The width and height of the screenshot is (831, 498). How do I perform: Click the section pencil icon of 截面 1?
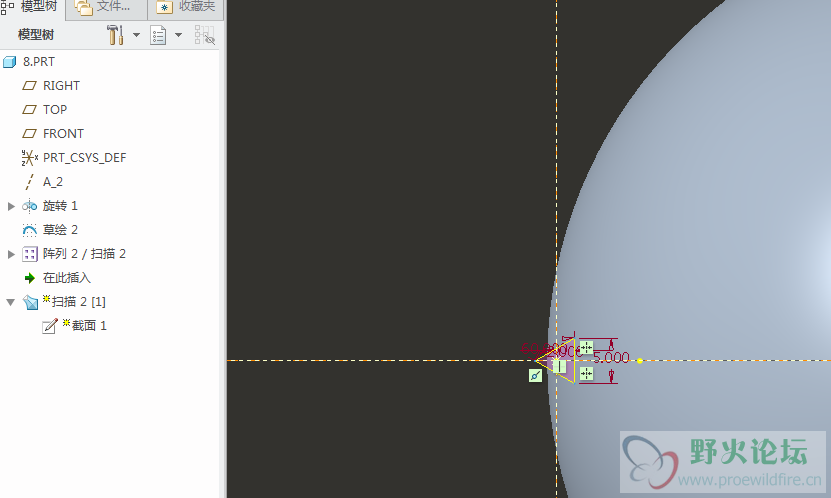[x=50, y=326]
